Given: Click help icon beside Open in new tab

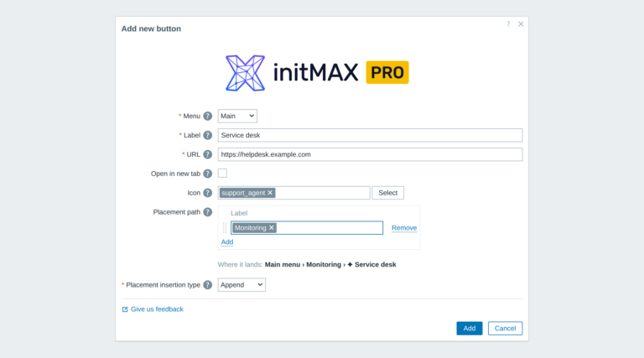Looking at the screenshot, I should 208,174.
